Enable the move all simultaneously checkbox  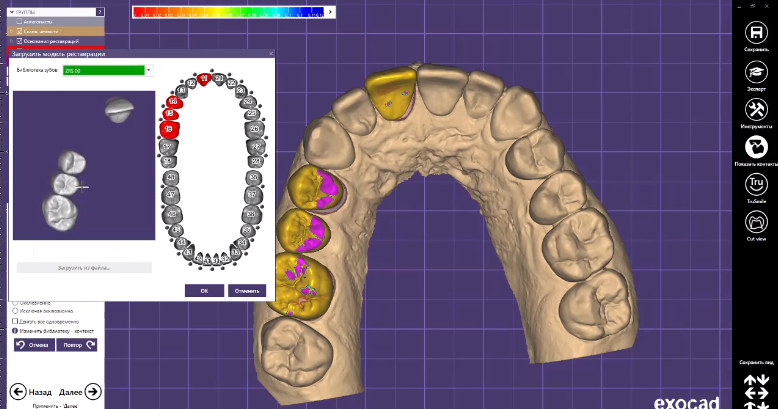point(17,321)
